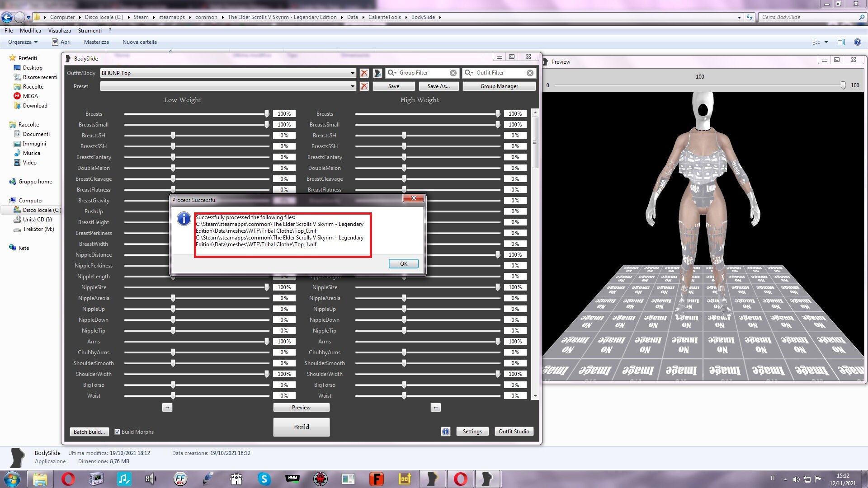Viewport: 868px width, 488px height.
Task: Open the Visualizza menu
Action: [60, 31]
